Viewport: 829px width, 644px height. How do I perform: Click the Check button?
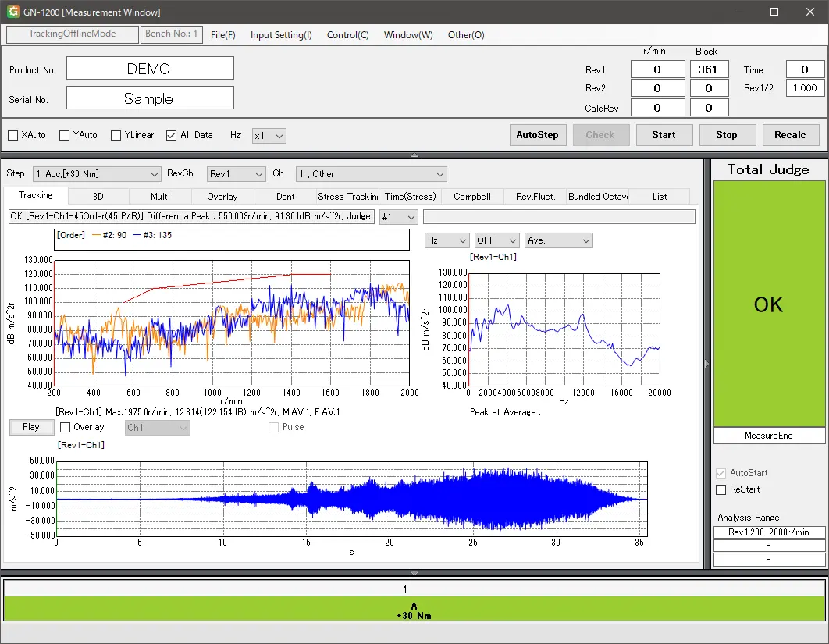(x=600, y=135)
